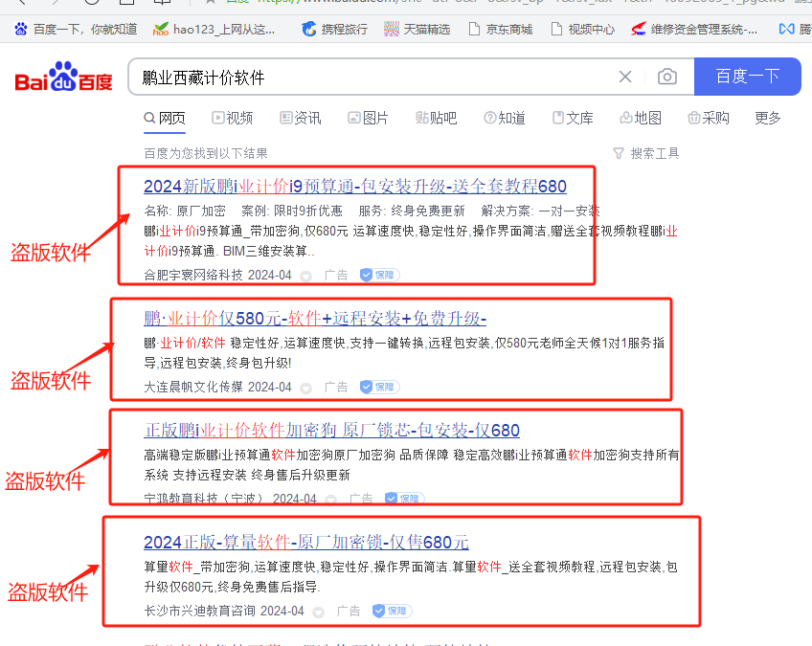Open the 视频中心 bookmark

coord(590,31)
